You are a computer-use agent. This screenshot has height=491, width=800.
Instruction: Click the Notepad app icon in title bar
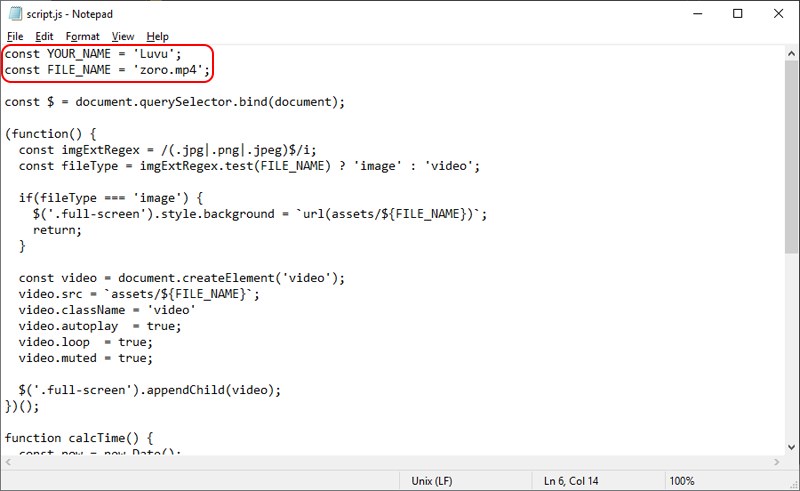point(15,14)
